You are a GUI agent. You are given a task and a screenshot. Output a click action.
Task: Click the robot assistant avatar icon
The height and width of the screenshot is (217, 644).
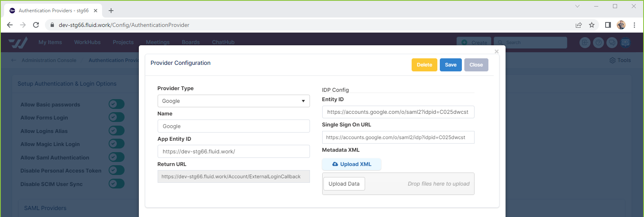click(x=625, y=42)
